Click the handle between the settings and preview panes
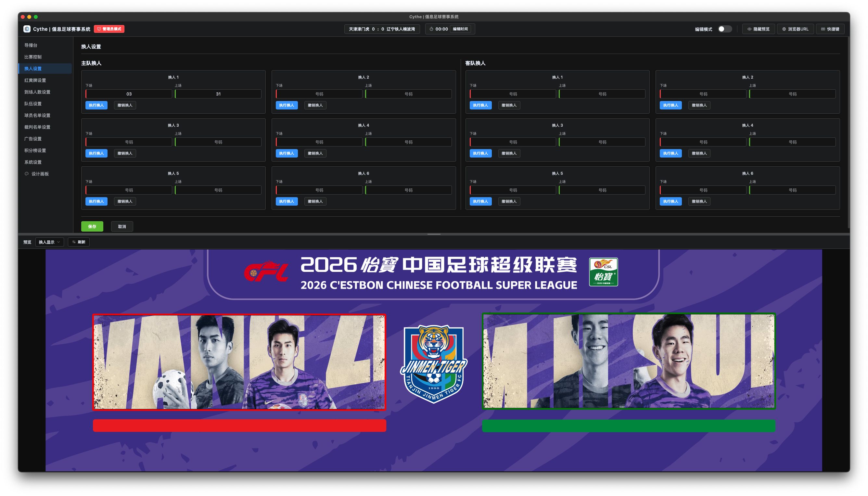This screenshot has width=868, height=496. tap(434, 234)
